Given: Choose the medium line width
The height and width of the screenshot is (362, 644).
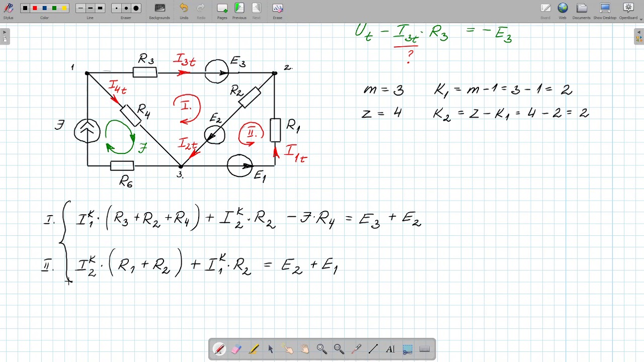Looking at the screenshot, I should (x=90, y=8).
